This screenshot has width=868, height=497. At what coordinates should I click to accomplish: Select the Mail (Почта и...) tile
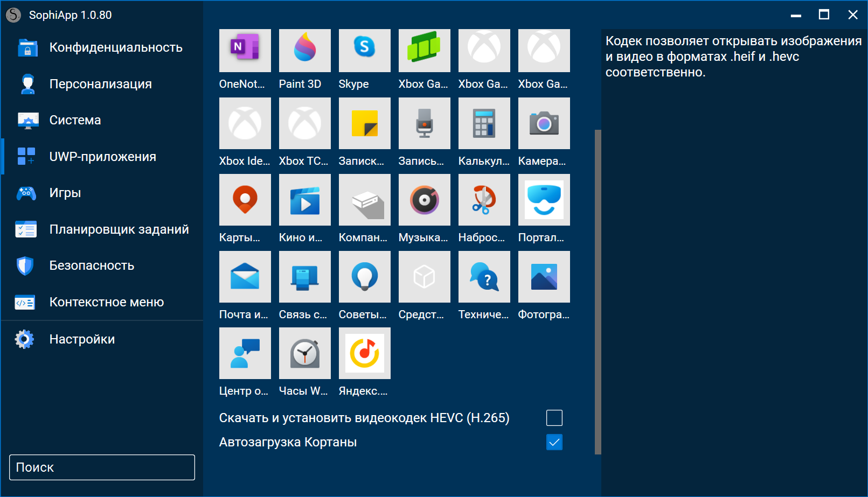point(245,277)
